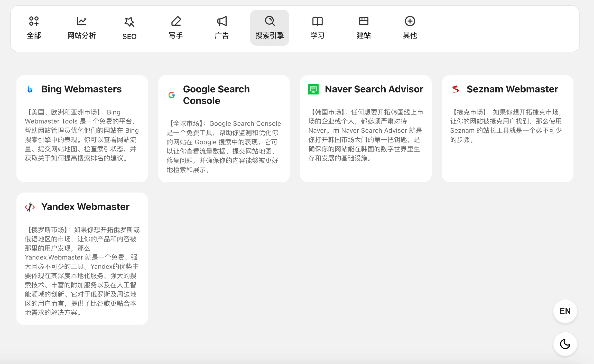Select the 全部 tab label
The width and height of the screenshot is (594, 364).
34,35
